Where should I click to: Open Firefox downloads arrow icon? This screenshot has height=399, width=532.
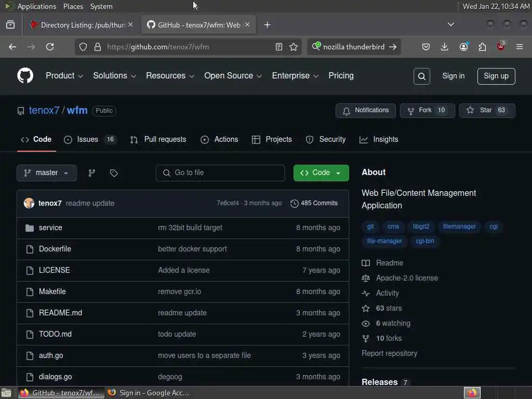click(x=445, y=47)
